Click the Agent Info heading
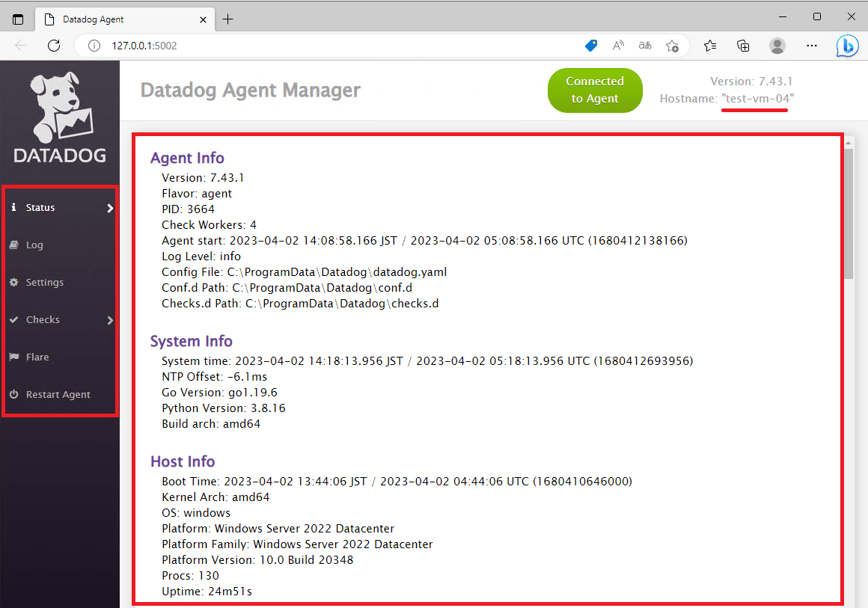 click(x=187, y=159)
